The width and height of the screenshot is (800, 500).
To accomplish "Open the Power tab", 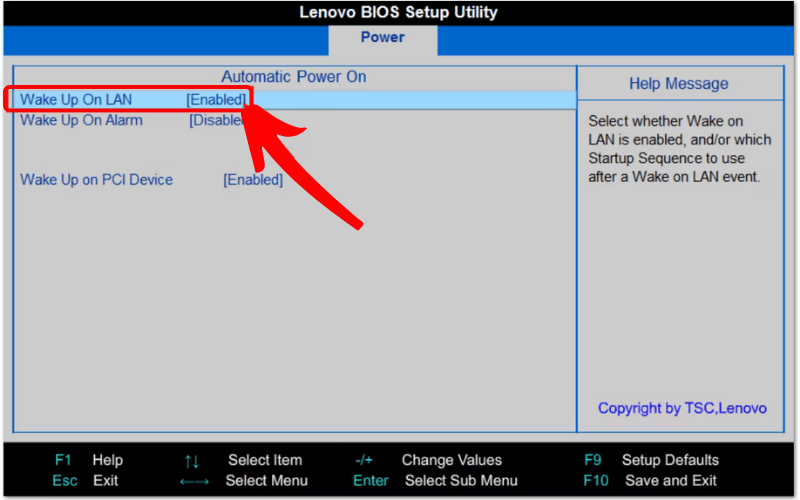I will click(x=382, y=38).
